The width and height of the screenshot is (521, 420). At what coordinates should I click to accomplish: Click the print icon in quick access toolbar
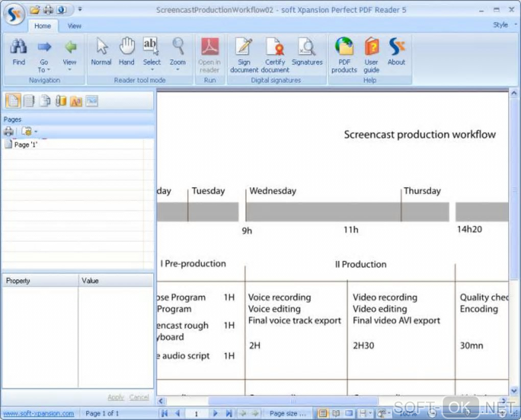click(x=48, y=10)
